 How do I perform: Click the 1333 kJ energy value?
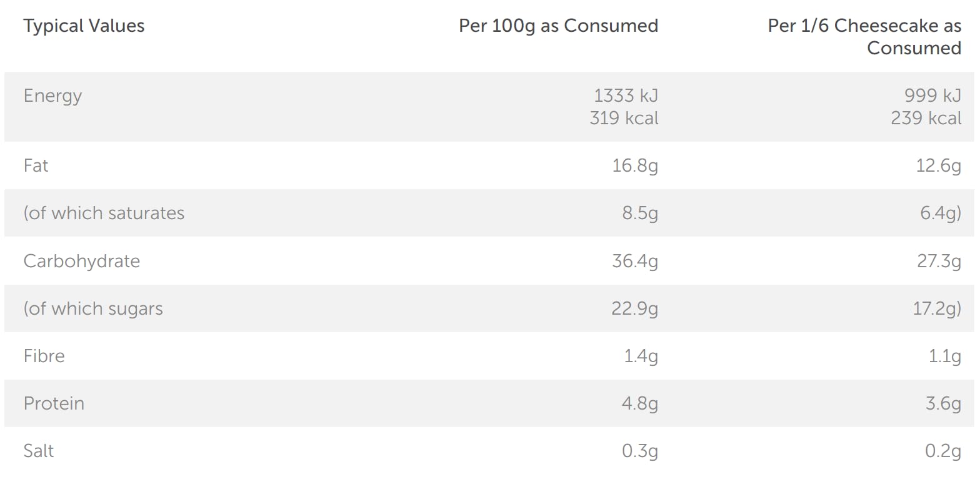(x=626, y=96)
